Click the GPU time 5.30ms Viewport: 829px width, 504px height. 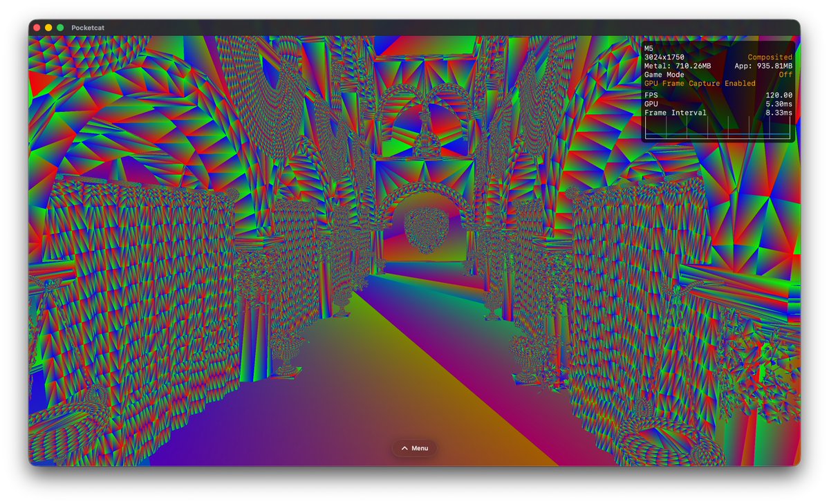779,104
